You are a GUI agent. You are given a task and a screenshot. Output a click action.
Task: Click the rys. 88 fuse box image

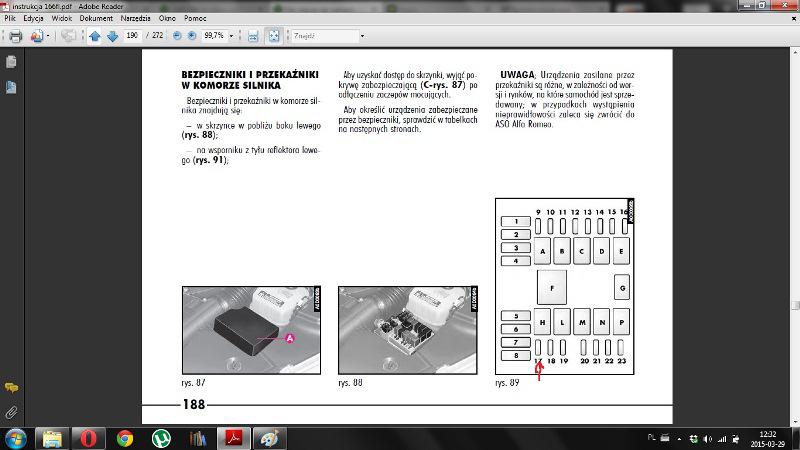click(408, 330)
